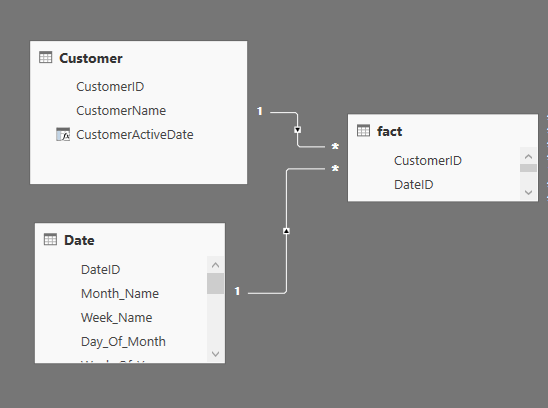Select the Customer-to-fact relationship direction arrow

297,130
